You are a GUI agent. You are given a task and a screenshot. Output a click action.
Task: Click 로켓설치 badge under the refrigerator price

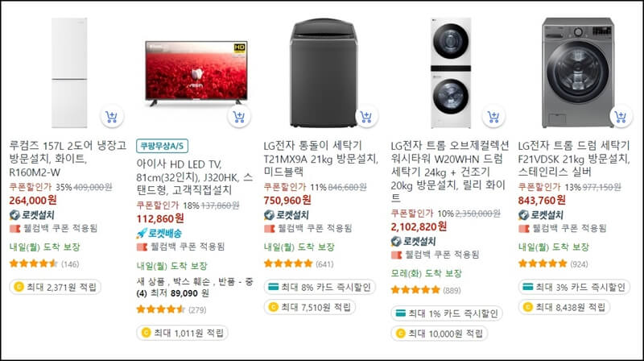point(31,214)
